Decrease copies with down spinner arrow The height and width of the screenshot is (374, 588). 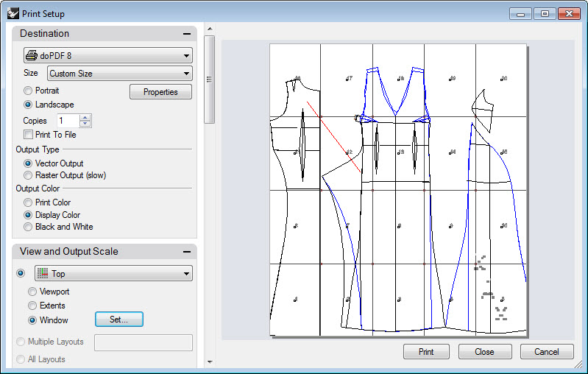point(85,124)
